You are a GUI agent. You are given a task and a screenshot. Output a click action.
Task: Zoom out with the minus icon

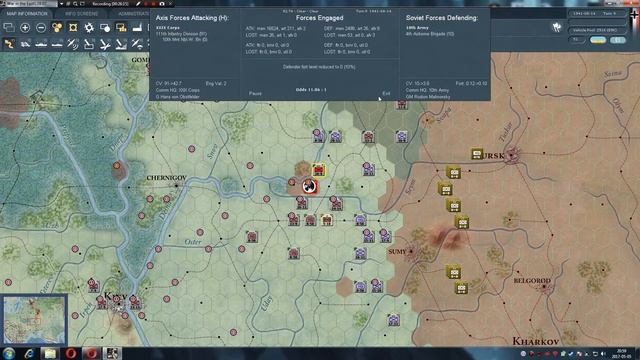tap(41, 28)
